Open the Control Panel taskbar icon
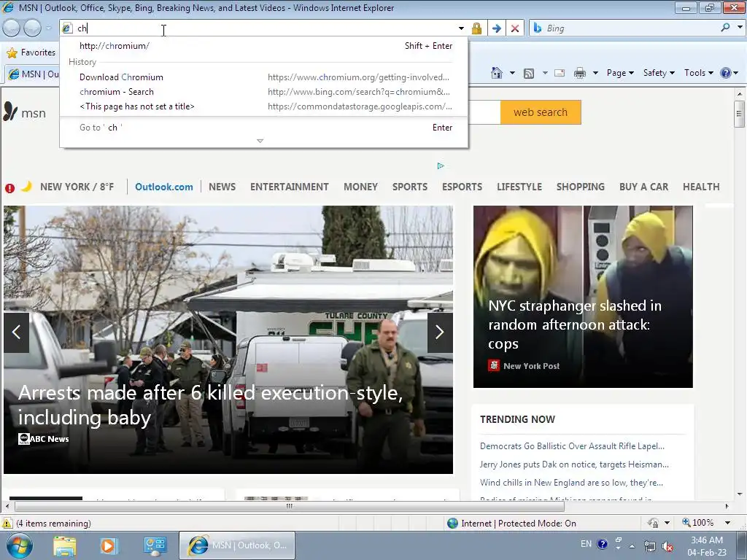 pyautogui.click(x=155, y=545)
